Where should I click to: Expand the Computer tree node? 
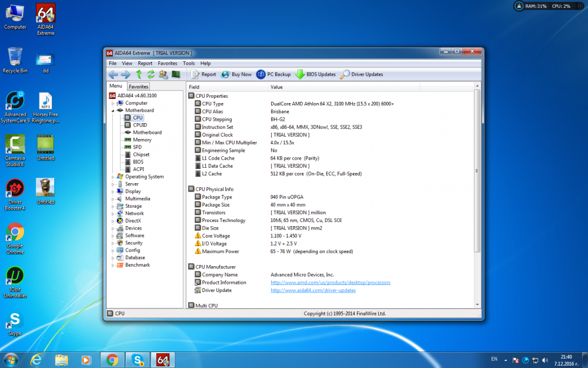click(x=112, y=103)
